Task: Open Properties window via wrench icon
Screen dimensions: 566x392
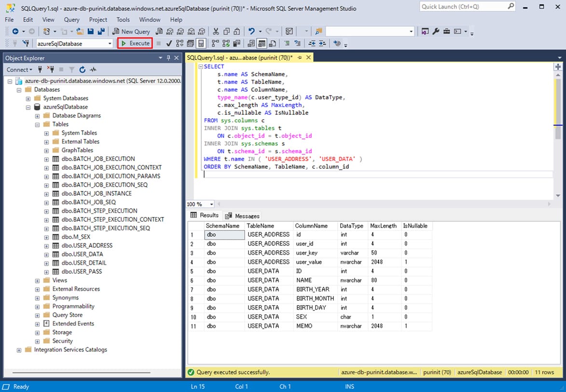Action: [x=436, y=31]
